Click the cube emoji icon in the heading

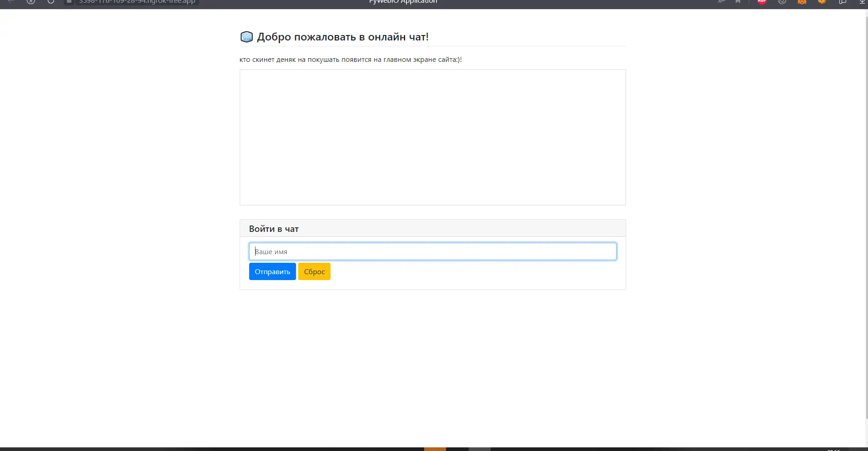point(246,37)
